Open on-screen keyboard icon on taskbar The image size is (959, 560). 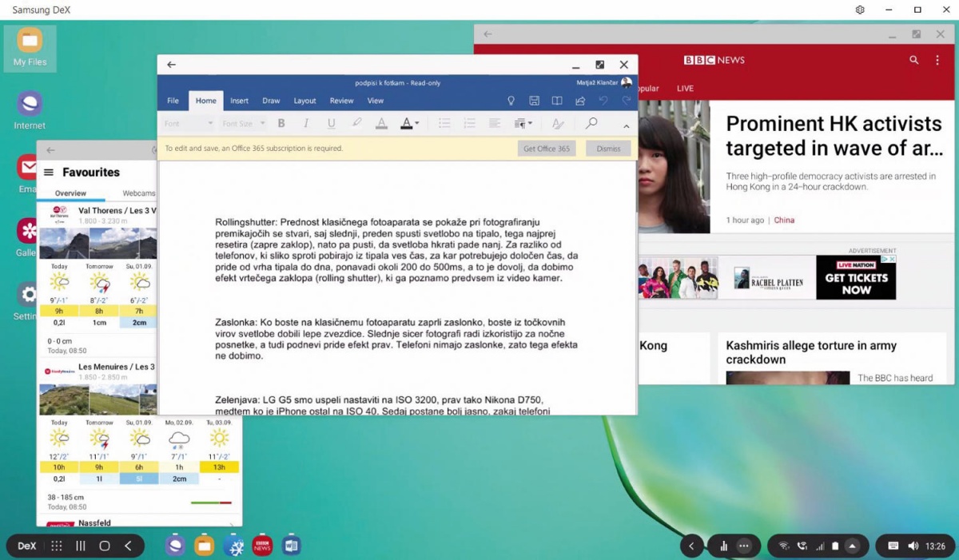coord(893,546)
